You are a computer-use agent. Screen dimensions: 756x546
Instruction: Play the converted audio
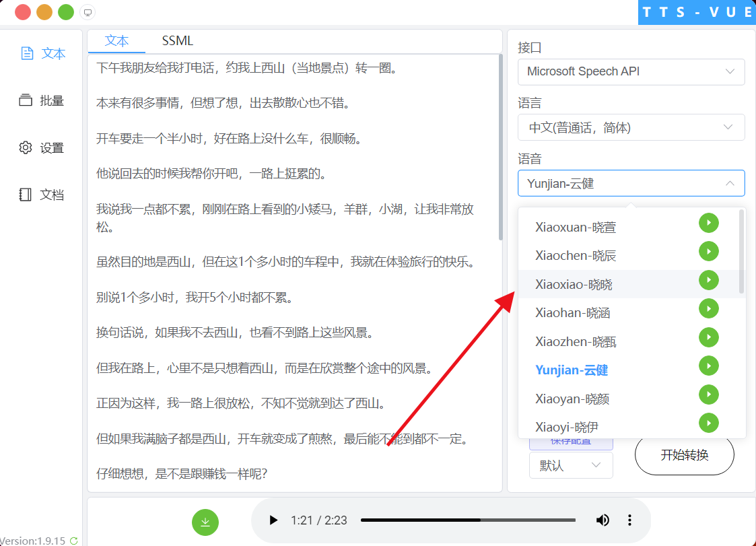pos(273,520)
